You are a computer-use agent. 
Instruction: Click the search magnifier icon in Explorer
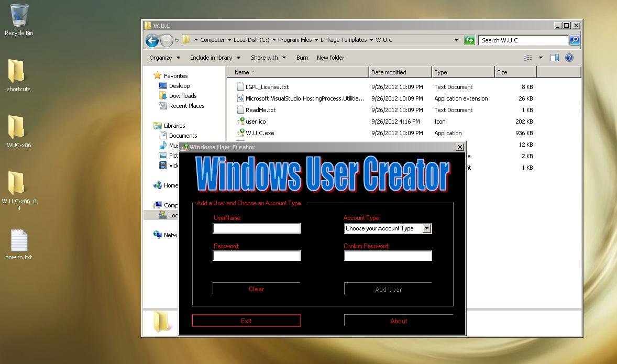pos(575,40)
